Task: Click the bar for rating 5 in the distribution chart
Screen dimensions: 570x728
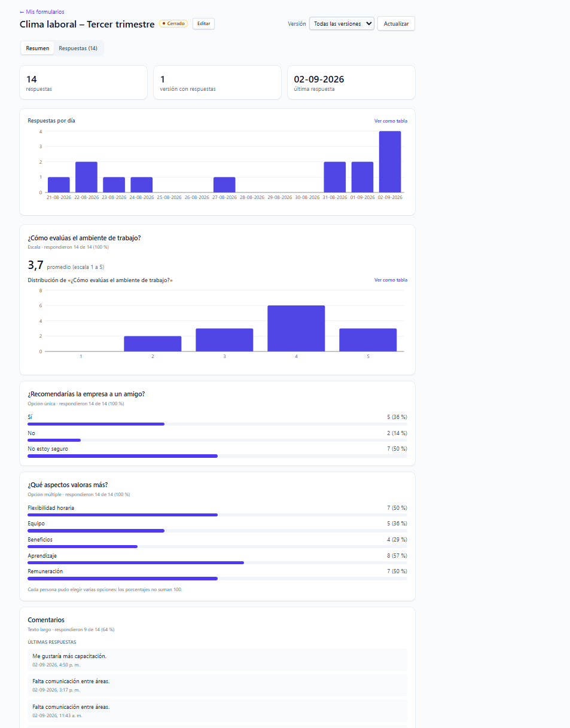Action: (368, 340)
